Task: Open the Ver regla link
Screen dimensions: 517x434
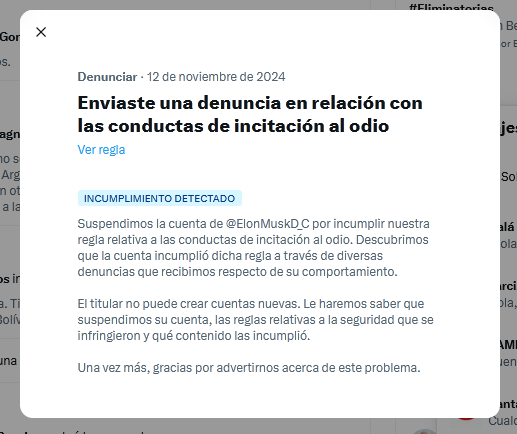Action: pyautogui.click(x=101, y=150)
